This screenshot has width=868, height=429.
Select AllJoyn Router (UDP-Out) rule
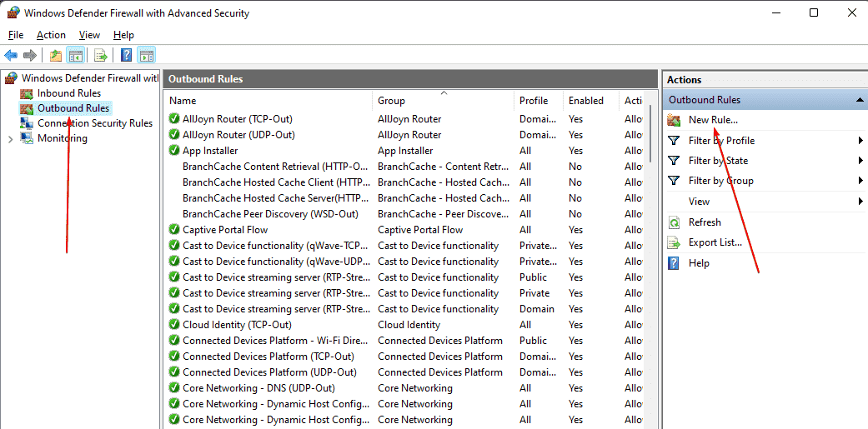point(238,135)
